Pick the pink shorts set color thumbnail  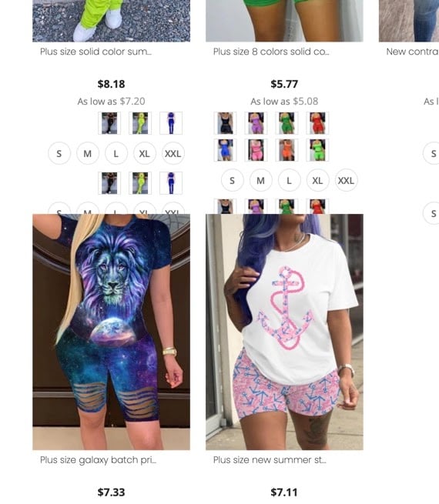click(256, 150)
